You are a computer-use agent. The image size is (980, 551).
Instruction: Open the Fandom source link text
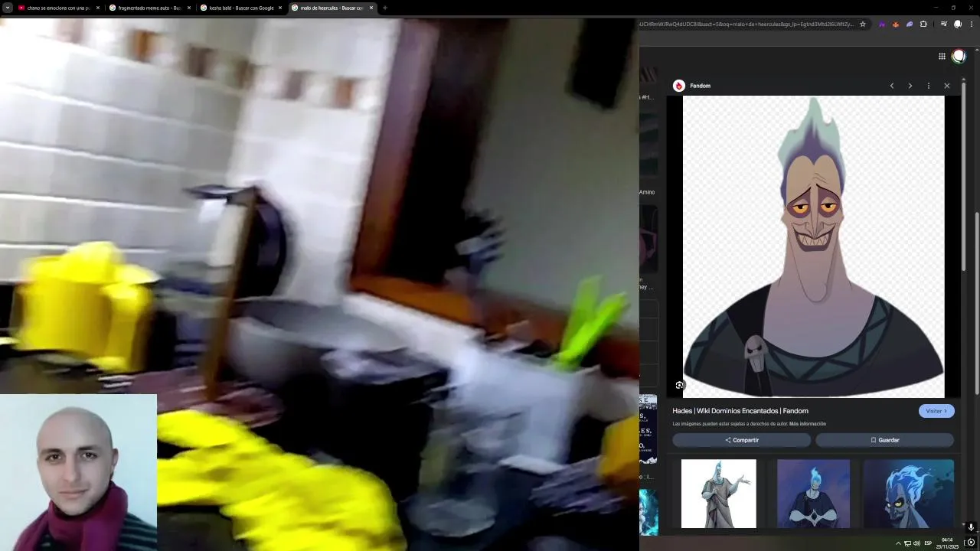(701, 86)
